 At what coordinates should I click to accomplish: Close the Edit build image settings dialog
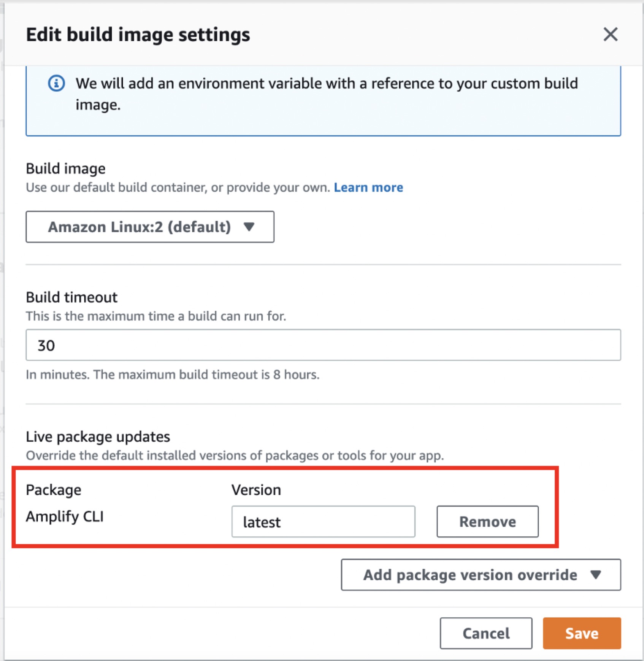tap(610, 35)
